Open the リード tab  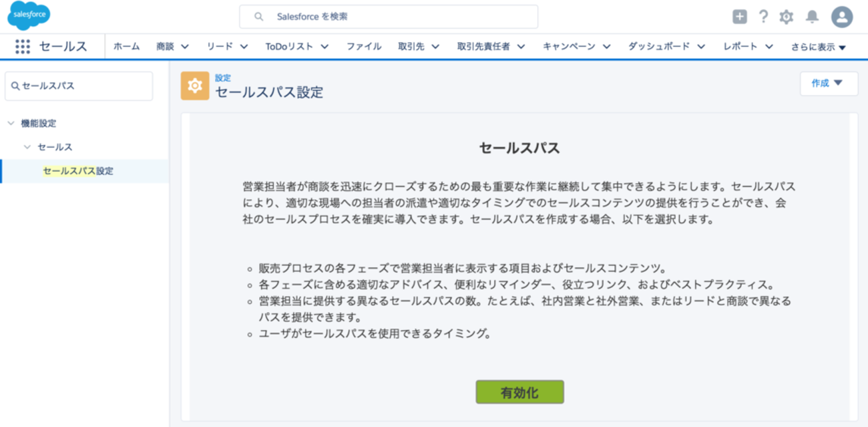pos(220,46)
